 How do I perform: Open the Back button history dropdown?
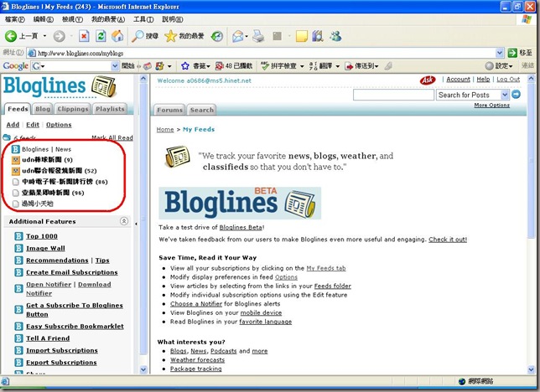[x=44, y=36]
